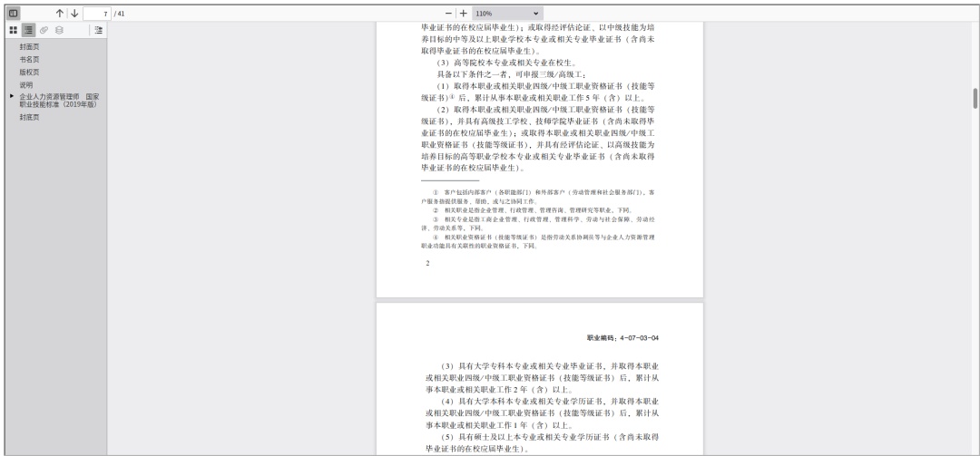Image resolution: width=980 pixels, height=456 pixels.
Task: Find the current outline item
Action: (x=97, y=29)
